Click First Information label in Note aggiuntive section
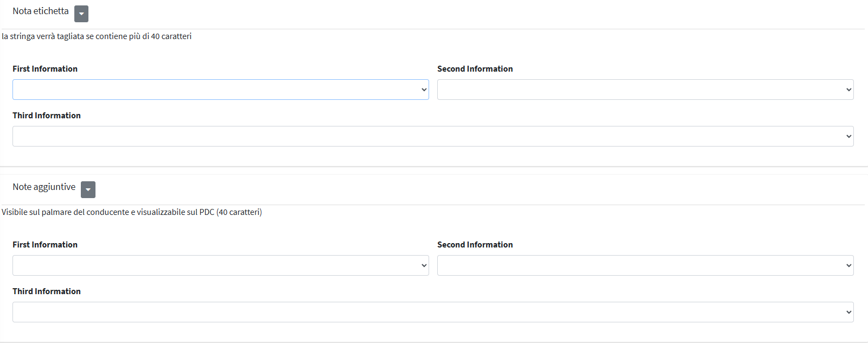 coord(45,245)
